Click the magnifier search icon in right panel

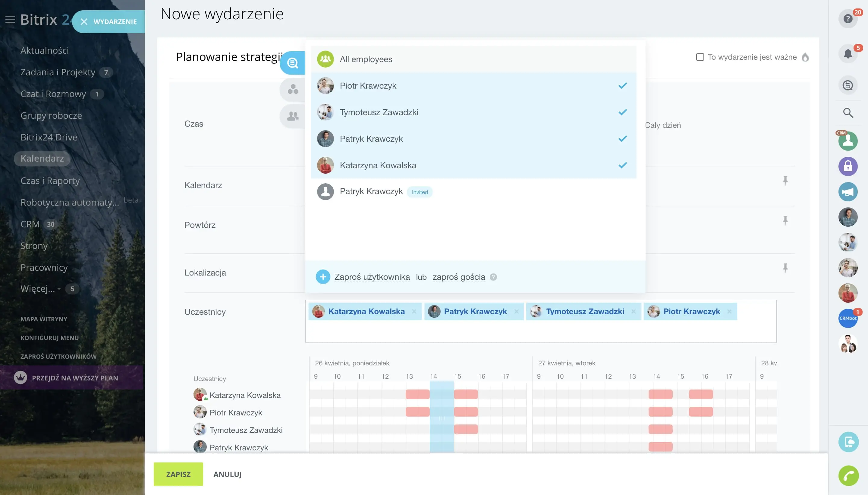[x=848, y=113]
